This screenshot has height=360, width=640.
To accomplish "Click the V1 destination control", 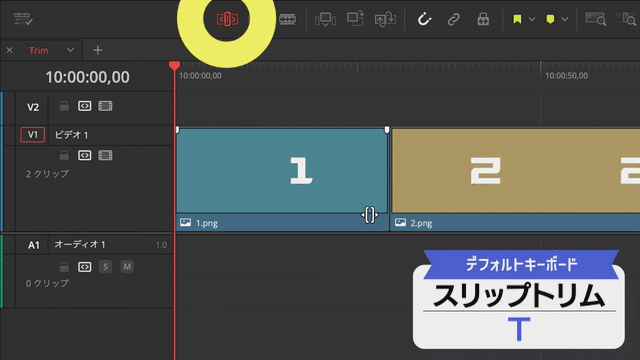I will pyautogui.click(x=33, y=135).
